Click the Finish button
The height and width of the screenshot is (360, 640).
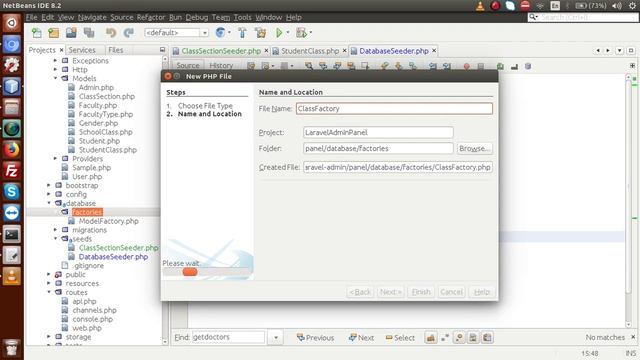click(x=421, y=292)
